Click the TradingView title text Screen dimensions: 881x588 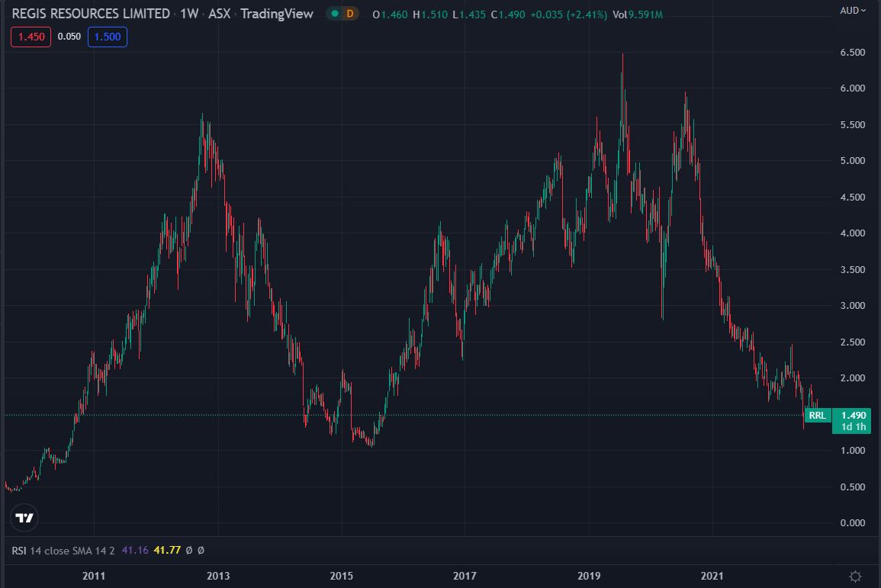(x=276, y=14)
